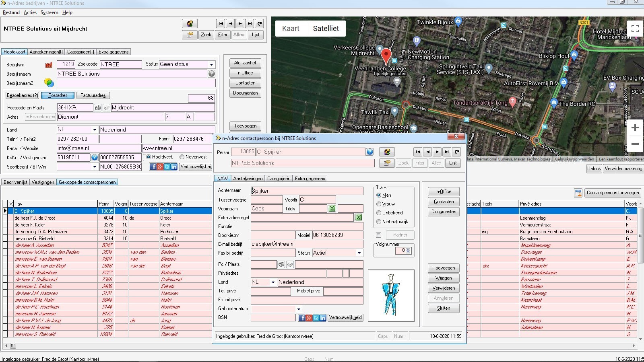This screenshot has height=362, width=644.
Task: Click the blue help icon next to KvKnr
Action: 94,157
